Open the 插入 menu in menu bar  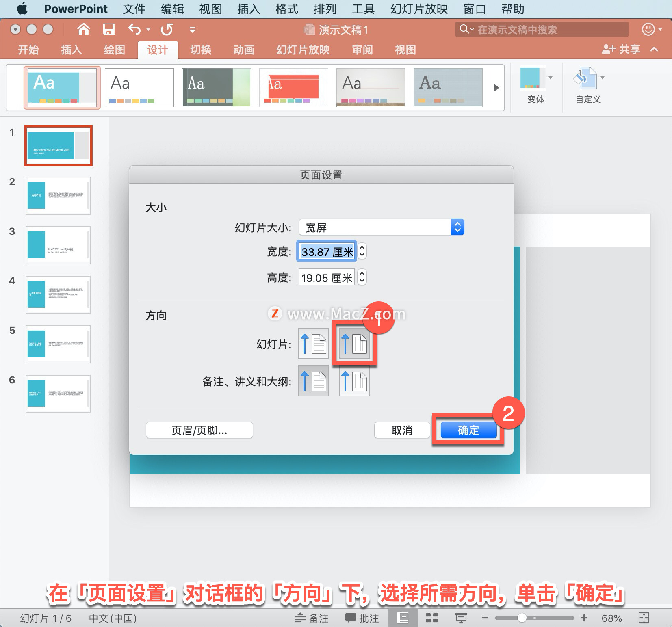[249, 9]
